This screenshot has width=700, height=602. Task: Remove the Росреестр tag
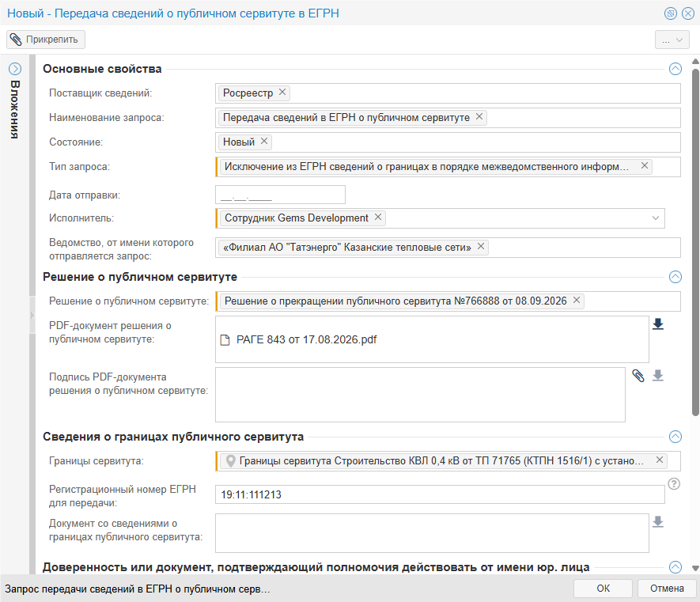click(282, 92)
